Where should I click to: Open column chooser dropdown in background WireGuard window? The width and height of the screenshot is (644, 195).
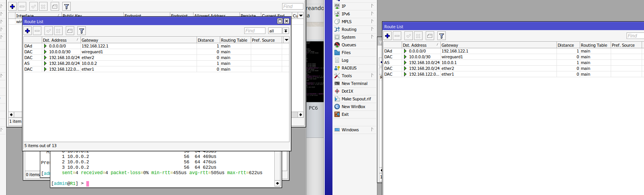(x=301, y=16)
